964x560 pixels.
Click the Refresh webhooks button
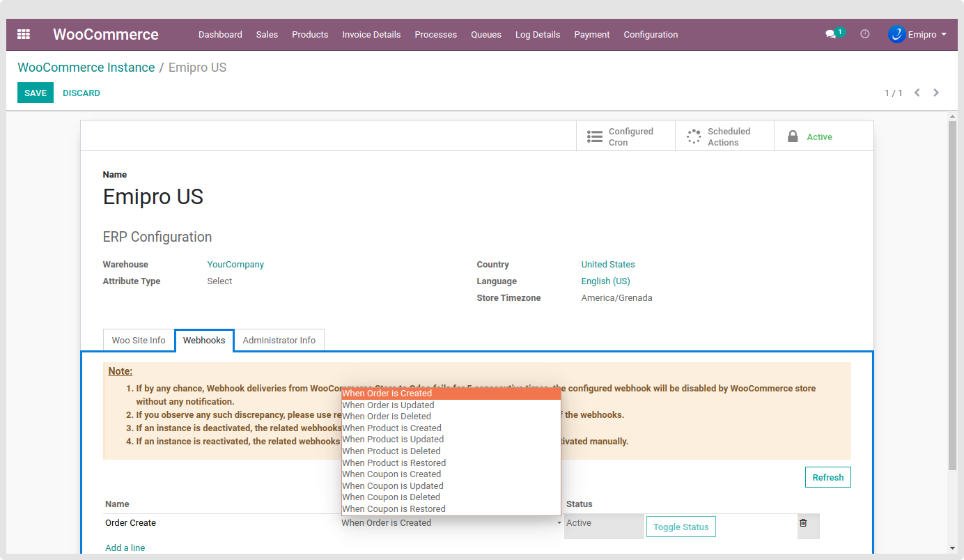[827, 477]
